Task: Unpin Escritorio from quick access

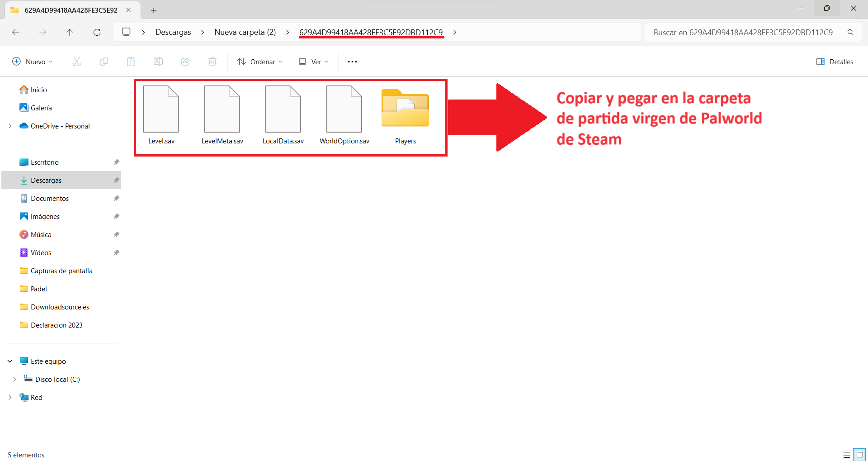Action: coord(116,162)
